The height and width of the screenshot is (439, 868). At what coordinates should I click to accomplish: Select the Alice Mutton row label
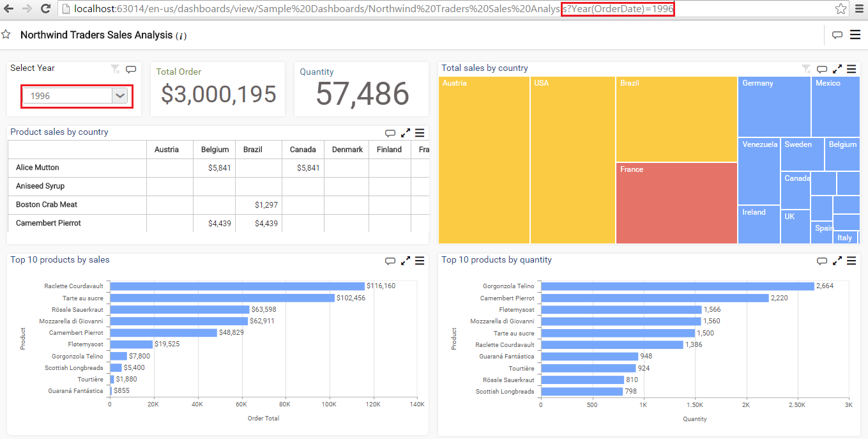pyautogui.click(x=38, y=167)
